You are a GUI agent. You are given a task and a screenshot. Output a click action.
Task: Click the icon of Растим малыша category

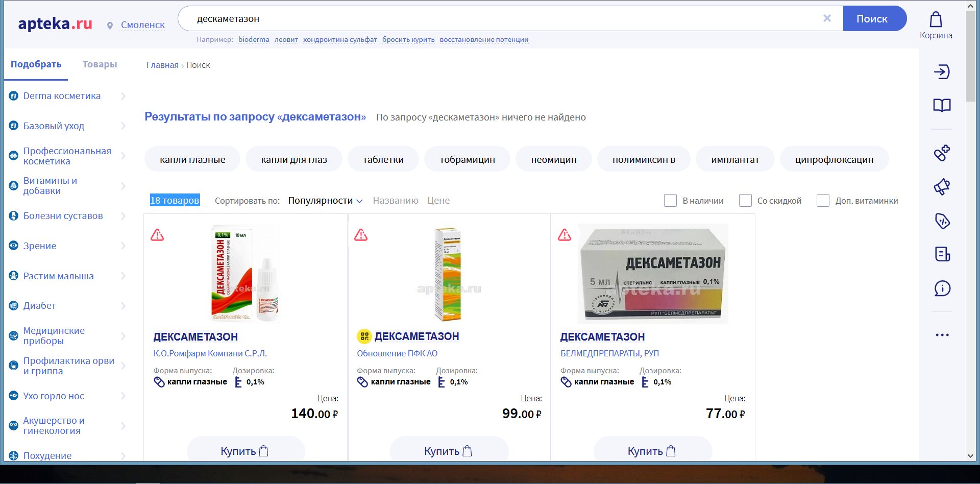tap(14, 276)
